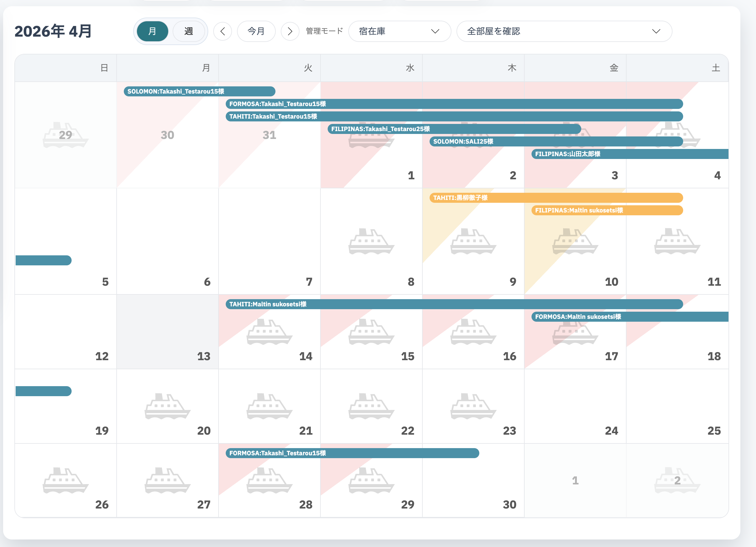Go to previous month with left arrow
Viewport: 756px width, 547px height.
click(x=223, y=31)
